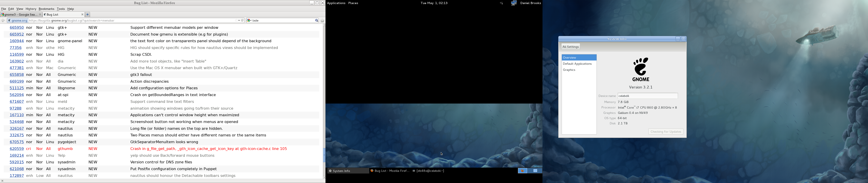Screen dimensions: 868x183
Task: Open bug 163902 link
Action: click(17, 61)
